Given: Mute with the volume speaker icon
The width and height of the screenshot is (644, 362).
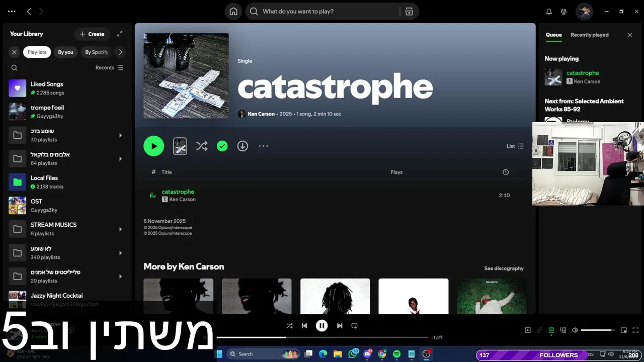Looking at the screenshot, I should [575, 330].
